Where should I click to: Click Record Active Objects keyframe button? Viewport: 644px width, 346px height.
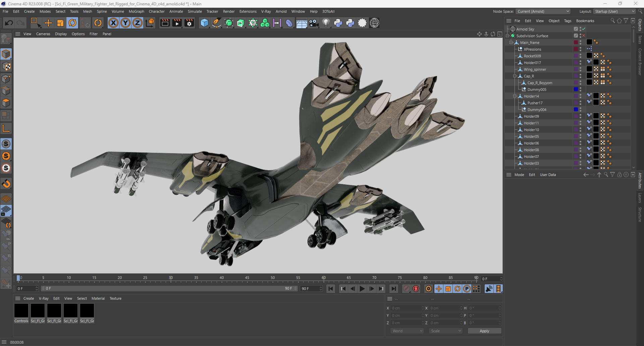(407, 289)
